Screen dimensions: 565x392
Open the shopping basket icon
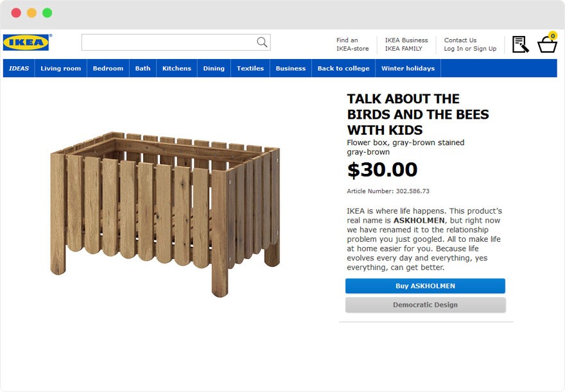[x=547, y=44]
